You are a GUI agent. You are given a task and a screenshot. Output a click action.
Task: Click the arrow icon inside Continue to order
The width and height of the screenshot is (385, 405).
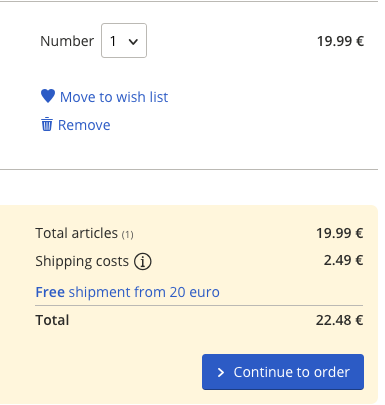point(221,372)
